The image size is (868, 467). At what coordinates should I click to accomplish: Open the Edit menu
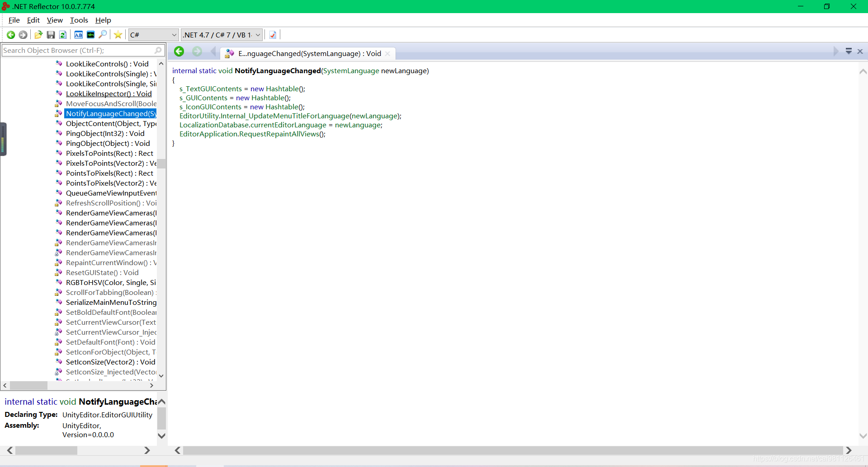pos(33,20)
